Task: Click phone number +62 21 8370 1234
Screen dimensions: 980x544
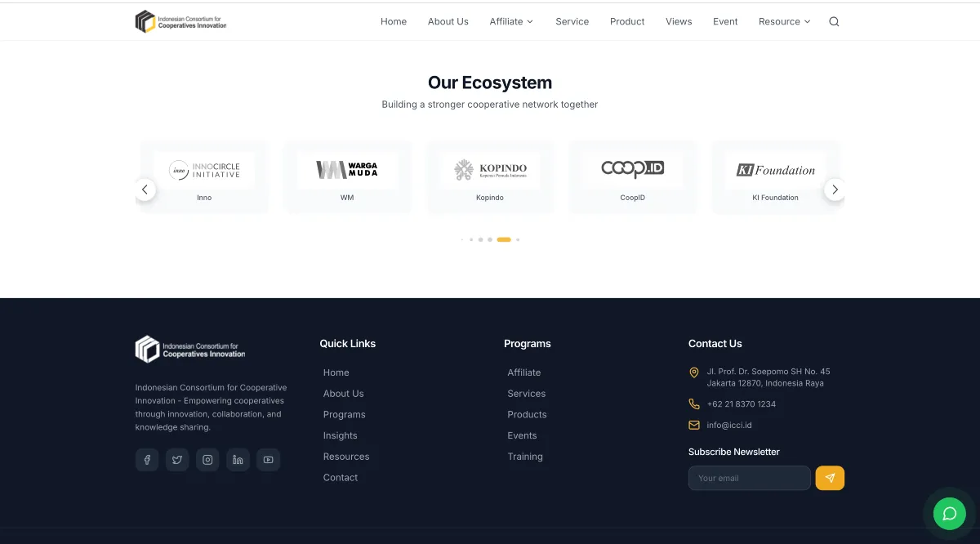Action: click(x=742, y=404)
